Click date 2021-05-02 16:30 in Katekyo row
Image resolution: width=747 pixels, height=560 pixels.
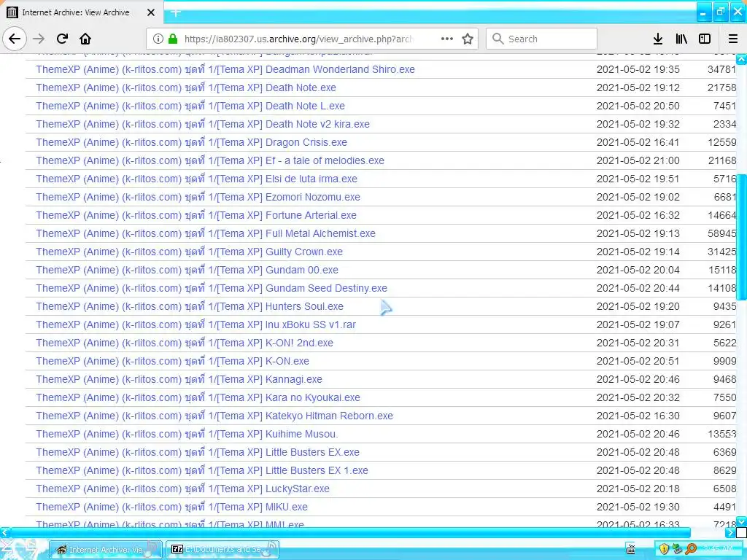[x=638, y=416]
